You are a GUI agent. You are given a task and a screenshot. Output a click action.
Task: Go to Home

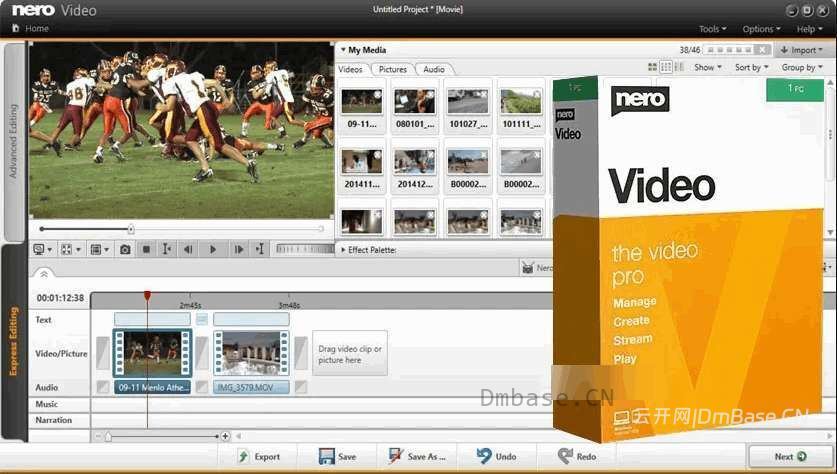[30, 28]
